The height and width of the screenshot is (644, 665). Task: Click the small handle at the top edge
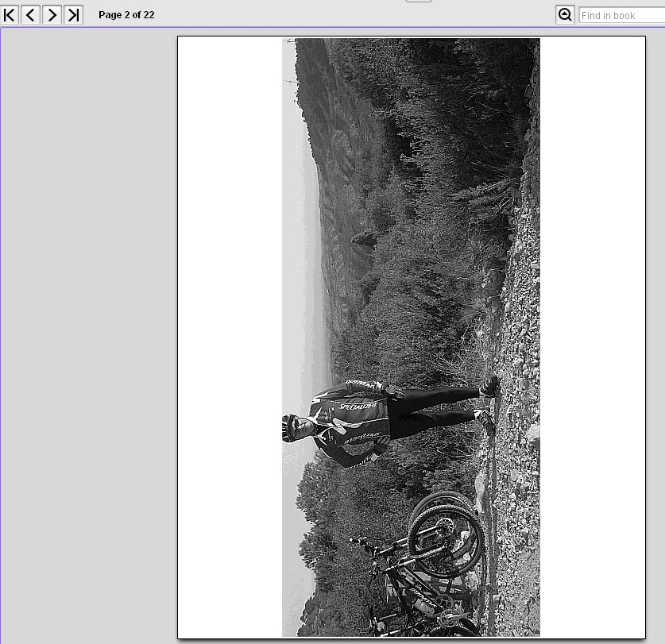[x=419, y=1]
